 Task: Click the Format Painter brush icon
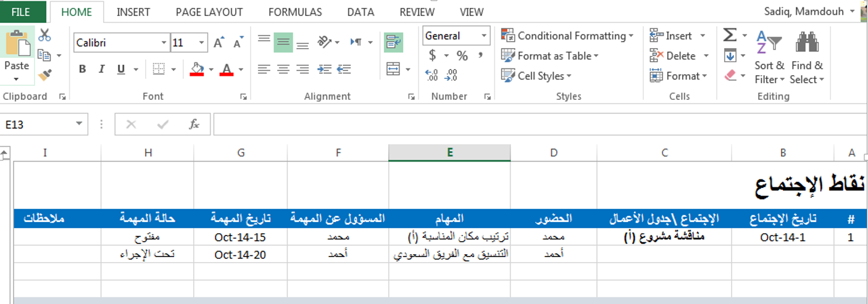pos(44,75)
